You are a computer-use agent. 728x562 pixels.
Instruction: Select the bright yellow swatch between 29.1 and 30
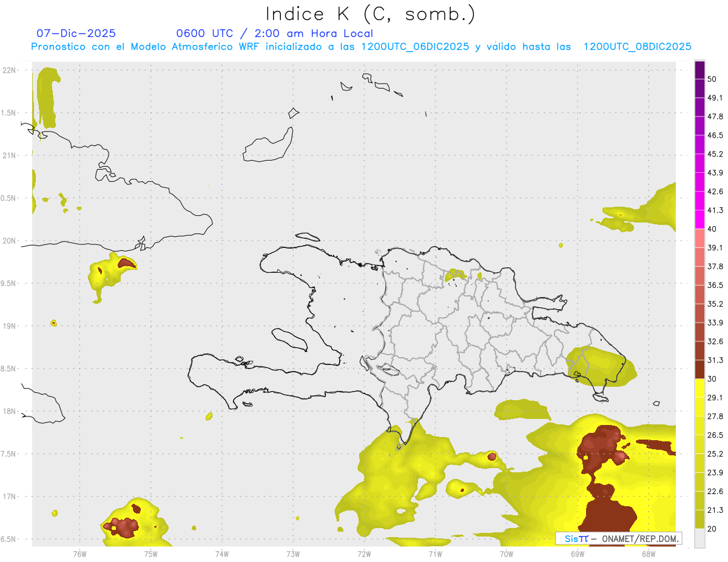coord(700,388)
